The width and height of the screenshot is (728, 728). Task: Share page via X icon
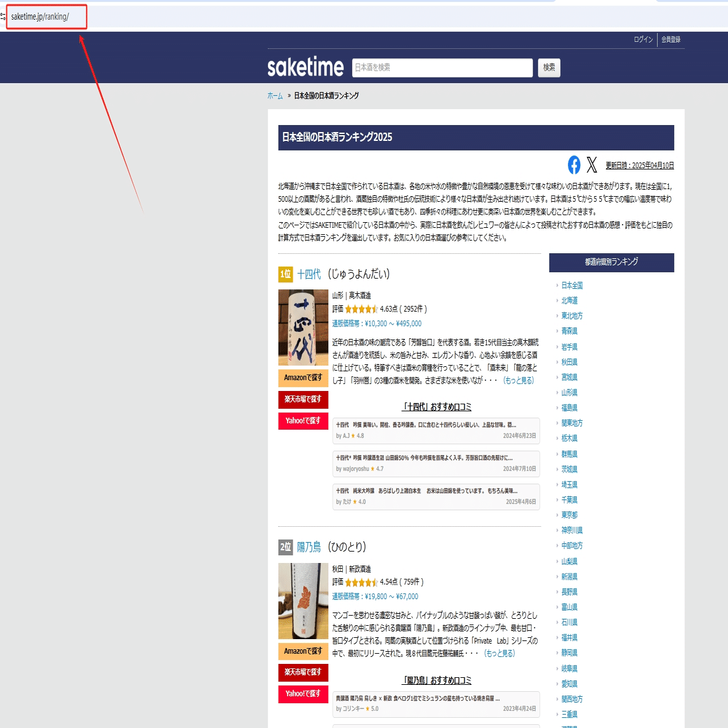[592, 165]
